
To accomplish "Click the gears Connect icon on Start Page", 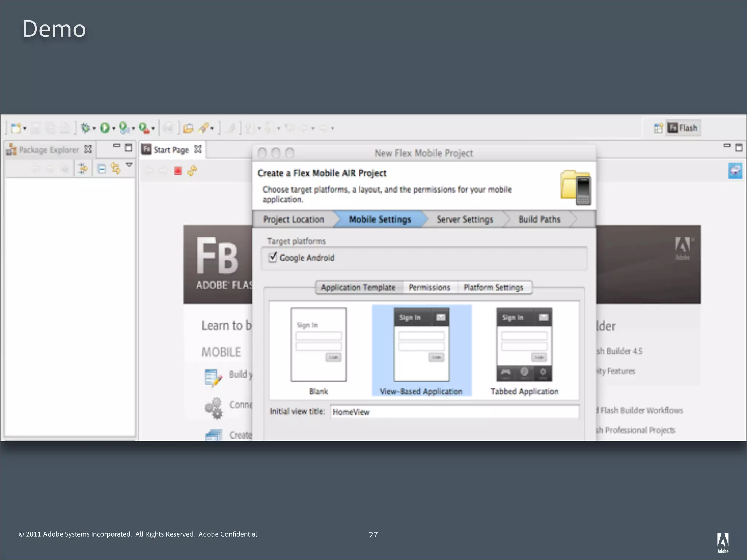I will click(x=214, y=408).
